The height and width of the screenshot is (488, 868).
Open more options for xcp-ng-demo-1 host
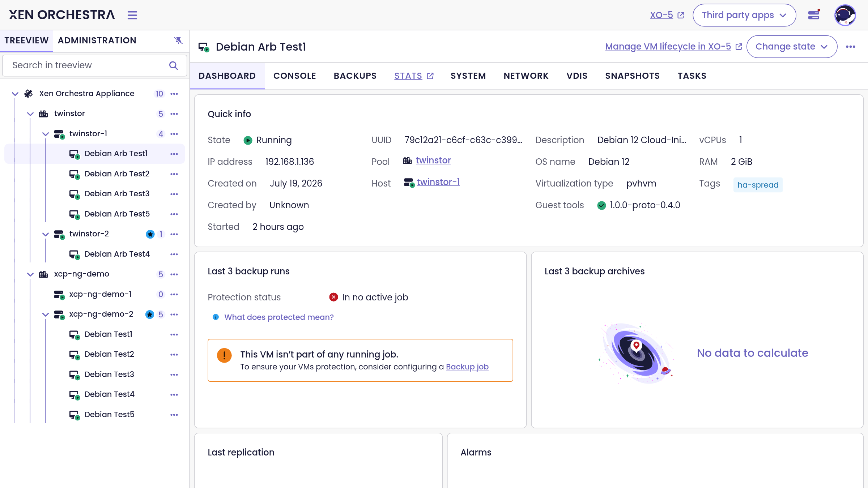(x=174, y=294)
